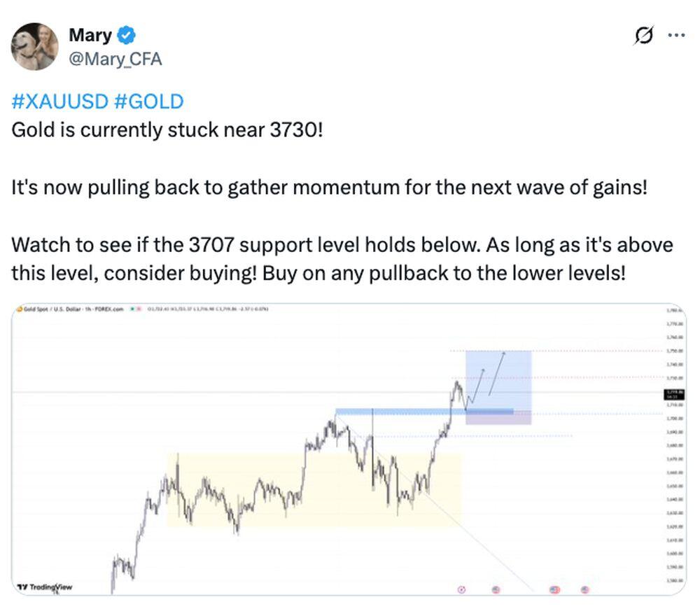
Task: Click the gold coin icon beside Gold Spot title
Action: pos(19,309)
